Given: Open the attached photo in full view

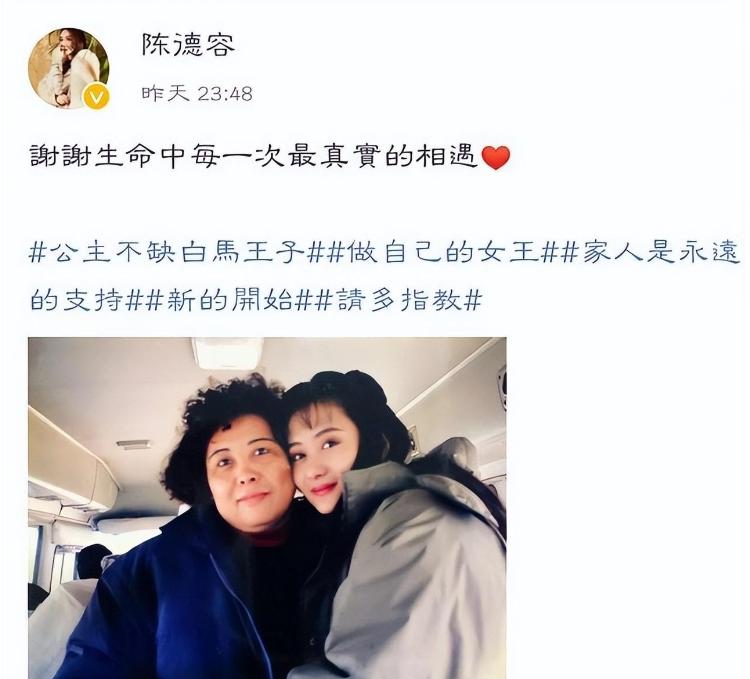Looking at the screenshot, I should pos(267,508).
